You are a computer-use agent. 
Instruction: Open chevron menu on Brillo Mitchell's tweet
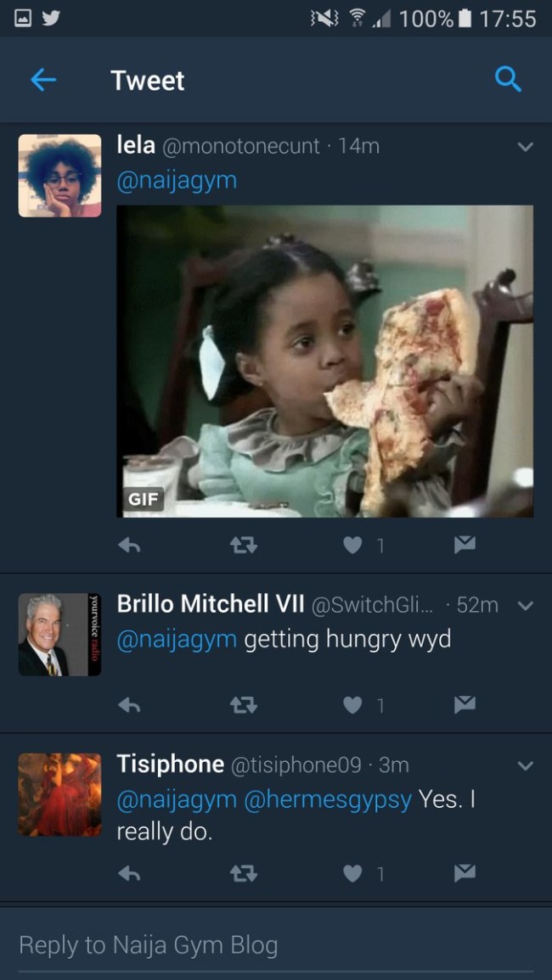pos(526,606)
